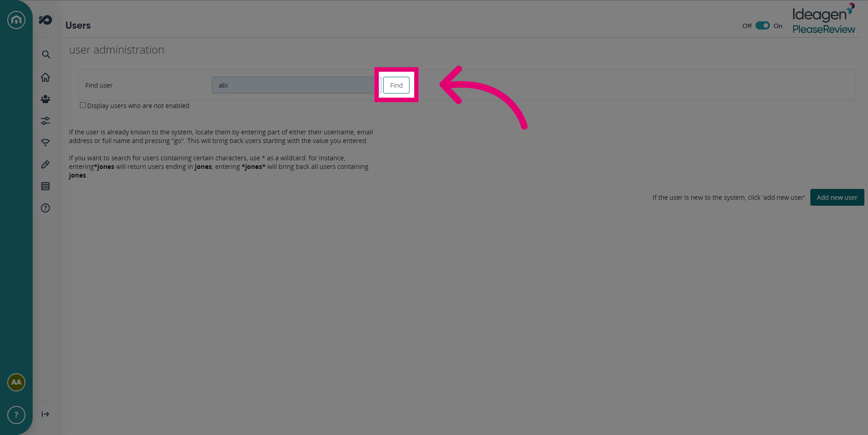Click the Ideagen PleaseReview logo

pyautogui.click(x=824, y=19)
